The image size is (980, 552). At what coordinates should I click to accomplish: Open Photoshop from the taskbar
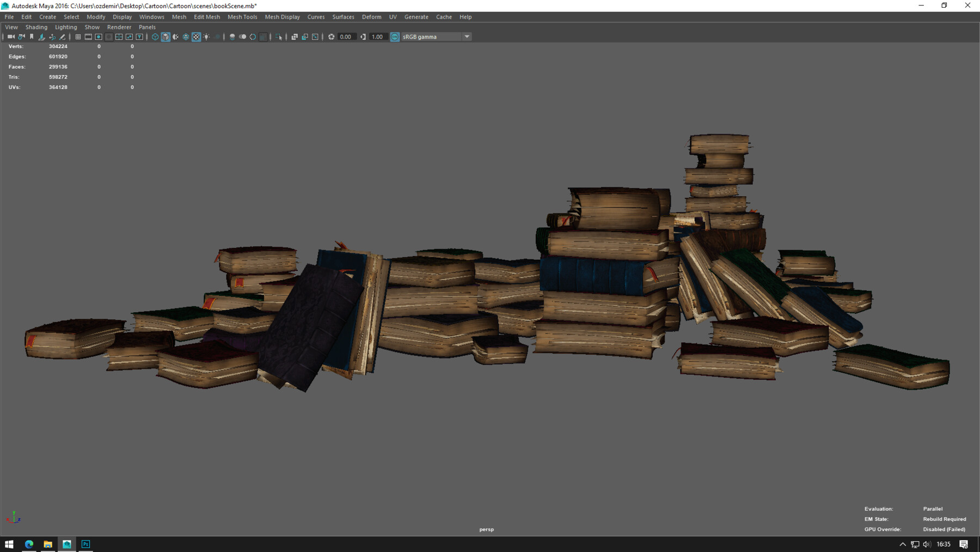[85, 544]
